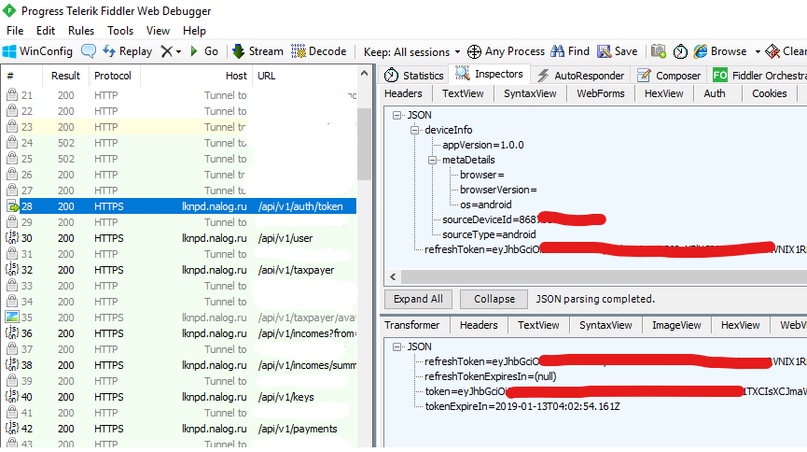Switch to Fiddler Orchestra tab
Viewport: 807px width, 452px height.
[759, 76]
